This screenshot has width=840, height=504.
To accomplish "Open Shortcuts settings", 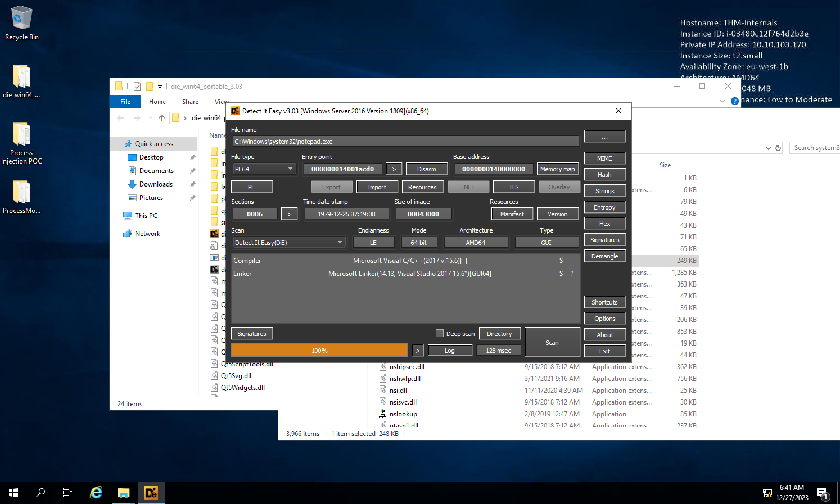I will pos(605,302).
